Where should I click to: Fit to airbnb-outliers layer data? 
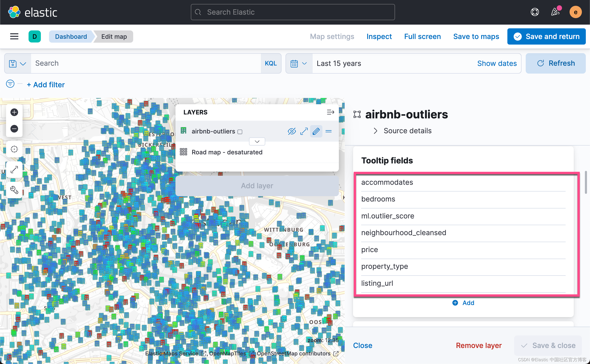point(304,131)
